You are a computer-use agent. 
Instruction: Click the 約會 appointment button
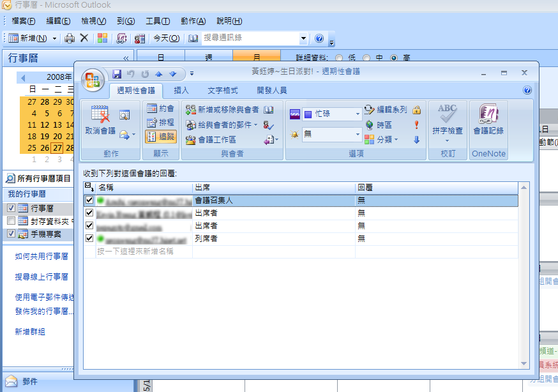pos(161,109)
